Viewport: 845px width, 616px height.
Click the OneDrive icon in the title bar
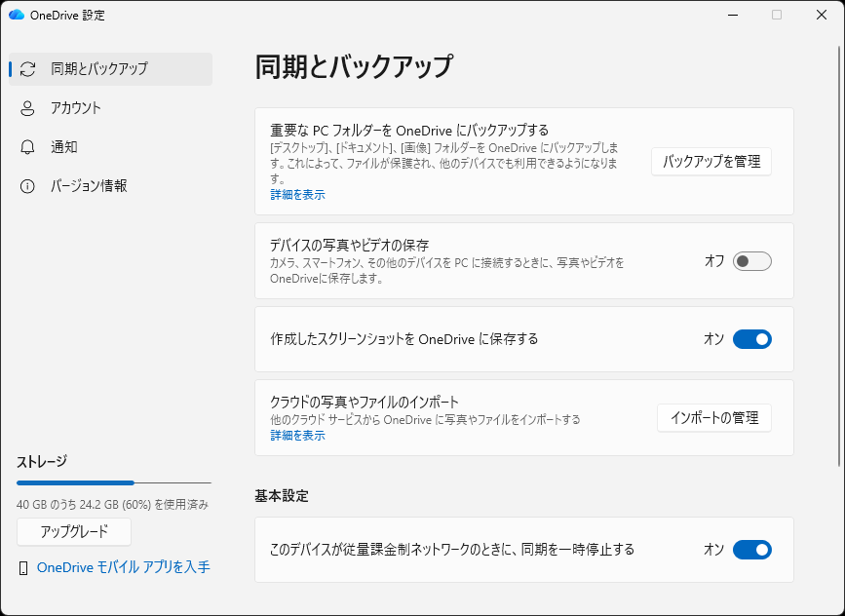click(18, 15)
